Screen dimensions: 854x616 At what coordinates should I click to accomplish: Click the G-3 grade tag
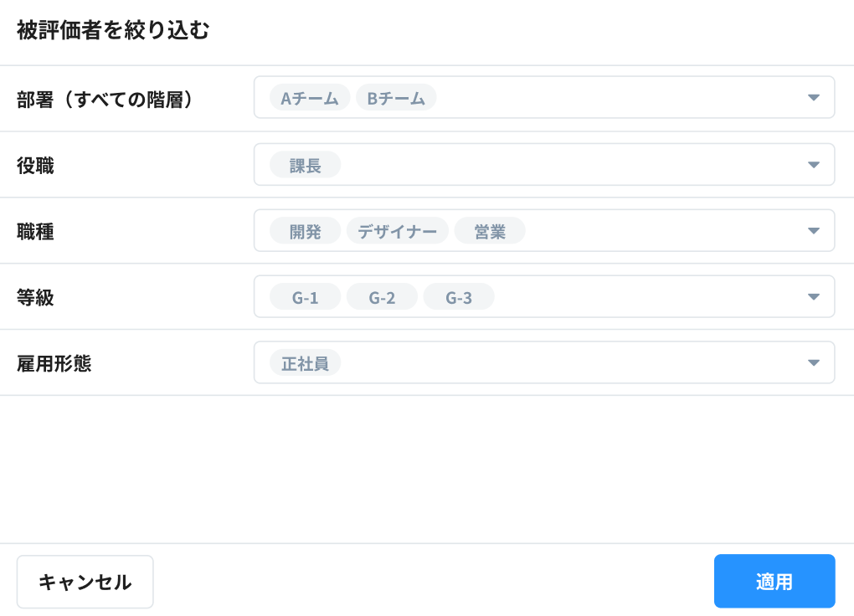click(x=459, y=296)
